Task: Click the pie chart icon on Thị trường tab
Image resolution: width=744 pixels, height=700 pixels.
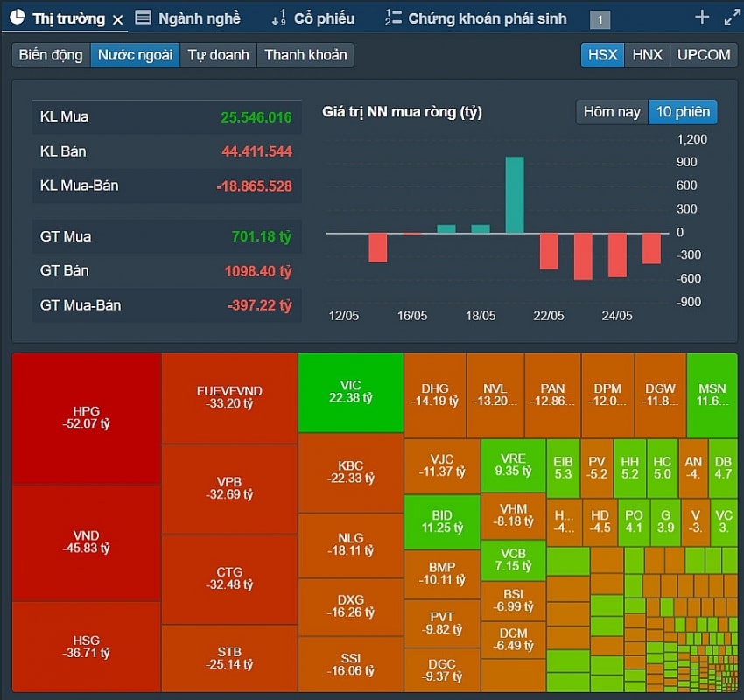Action: (18, 17)
